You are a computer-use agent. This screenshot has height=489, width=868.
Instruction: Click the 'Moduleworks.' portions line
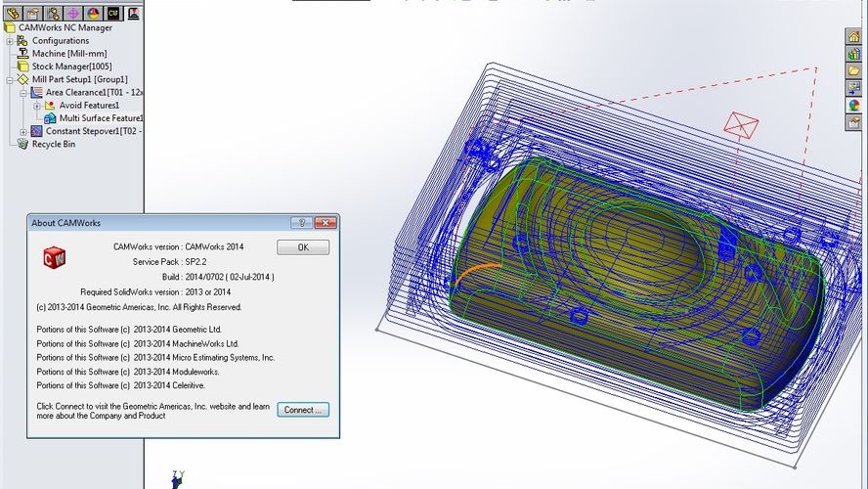pos(128,372)
